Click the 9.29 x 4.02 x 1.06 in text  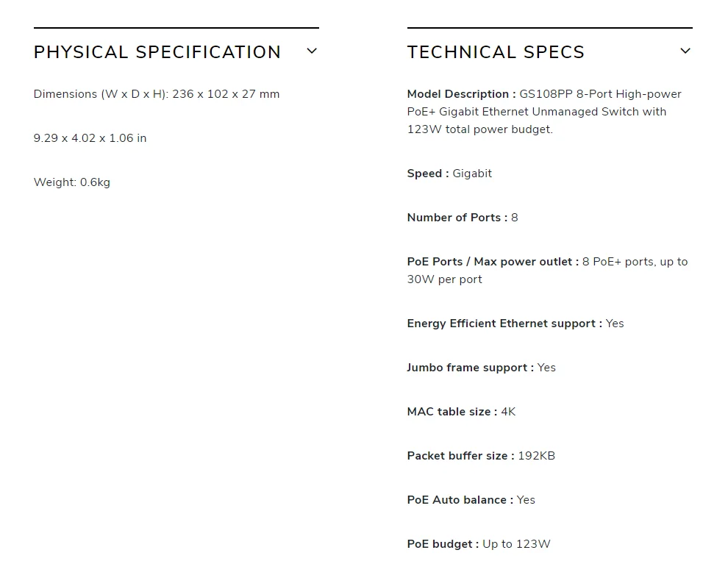pos(90,138)
